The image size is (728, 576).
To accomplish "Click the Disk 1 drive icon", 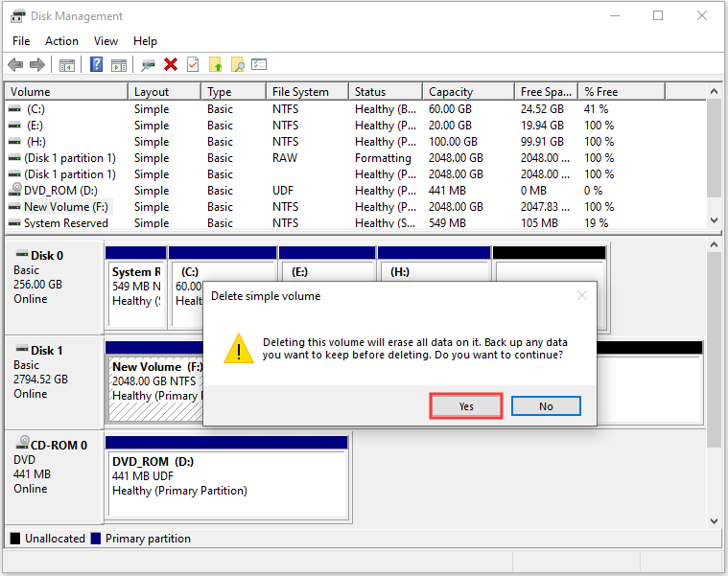I will coord(22,348).
